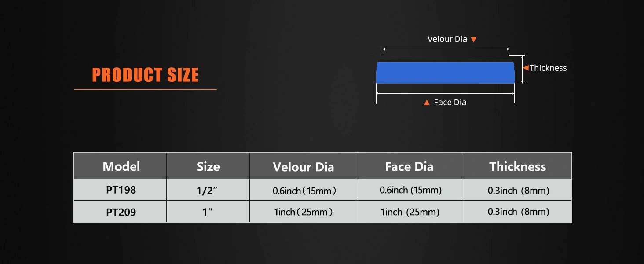Click the orange up arrow beside Face Dia
644x264 pixels.
[426, 103]
